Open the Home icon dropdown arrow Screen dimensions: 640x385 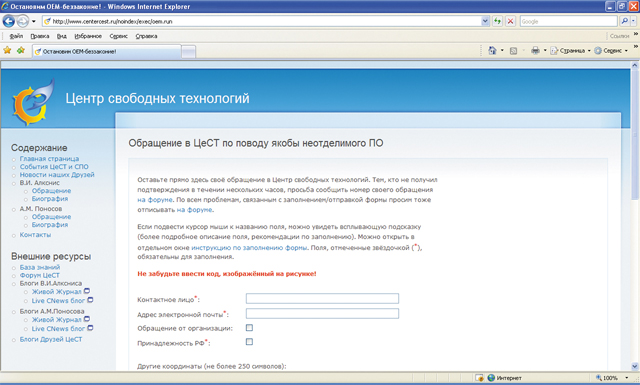click(x=502, y=51)
